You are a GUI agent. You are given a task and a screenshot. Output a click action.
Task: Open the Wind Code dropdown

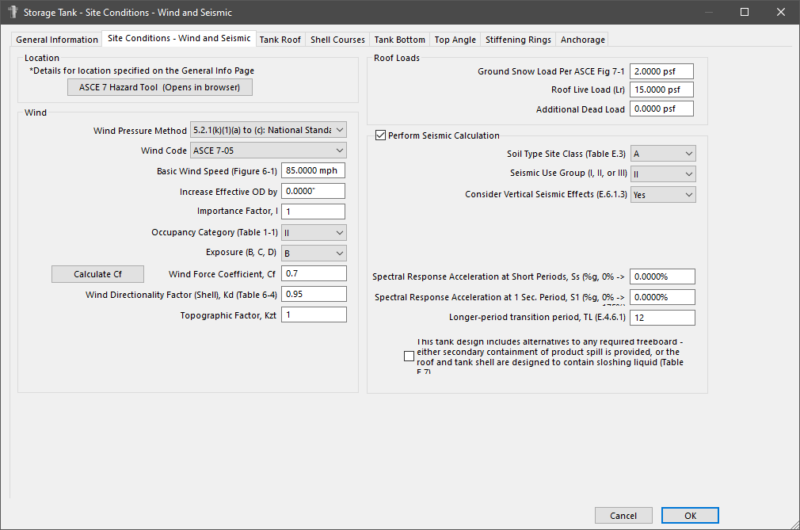pos(268,150)
